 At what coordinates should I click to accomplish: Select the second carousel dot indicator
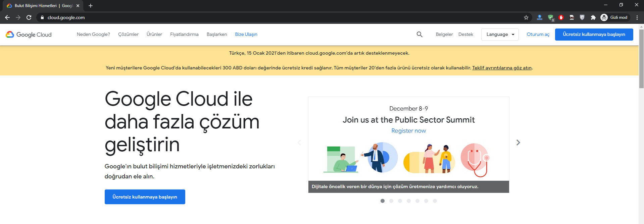[x=391, y=201]
